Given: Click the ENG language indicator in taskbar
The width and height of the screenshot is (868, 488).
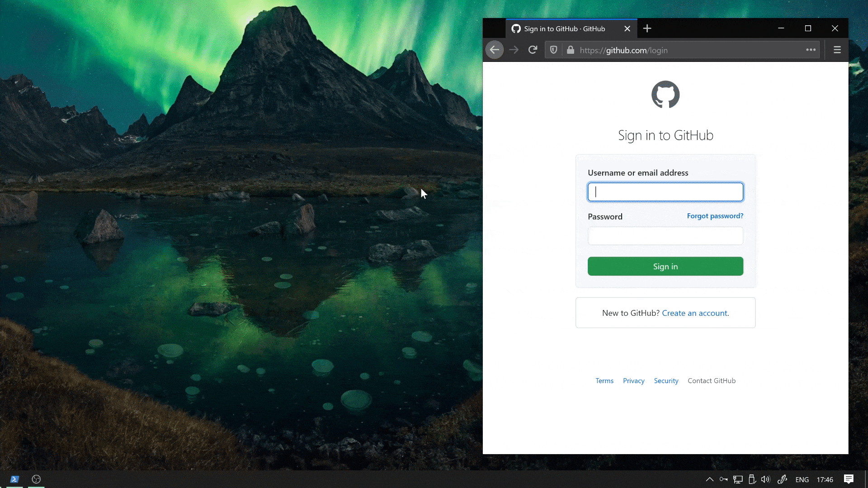Looking at the screenshot, I should coord(802,479).
